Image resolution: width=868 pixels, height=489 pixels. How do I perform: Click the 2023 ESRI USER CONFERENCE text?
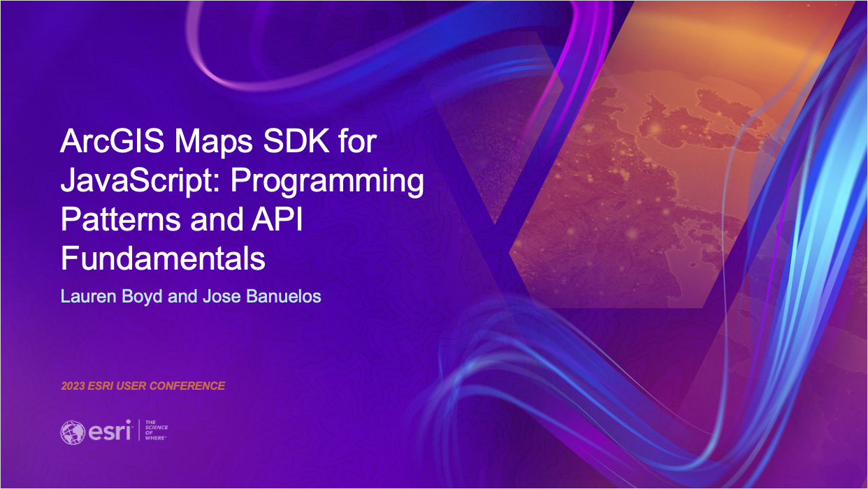click(x=143, y=386)
